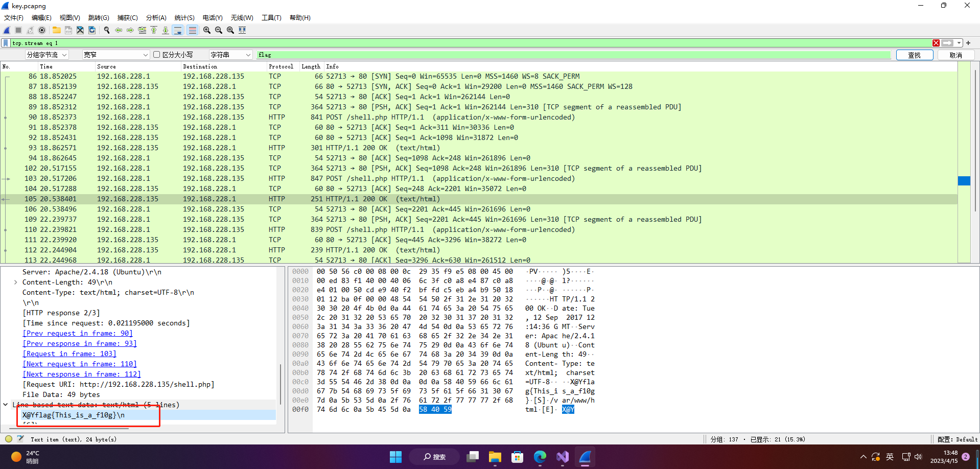Follow Prev response in frame: 93 link
980x469 pixels.
tap(80, 343)
